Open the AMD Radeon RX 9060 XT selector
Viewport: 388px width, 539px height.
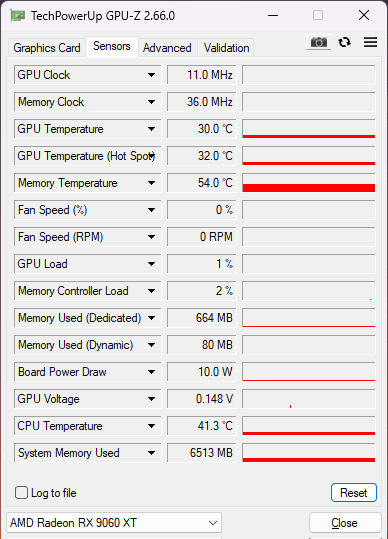[114, 523]
